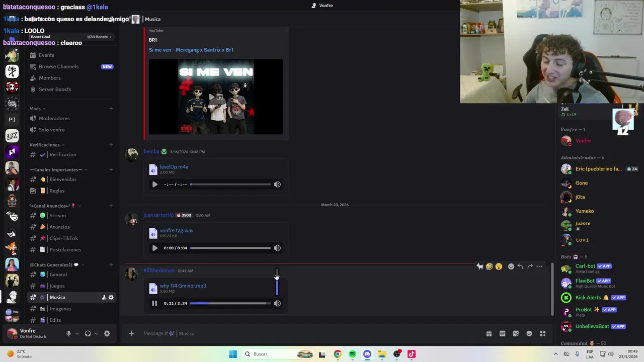Click the BR1 author link in embed

153,40
